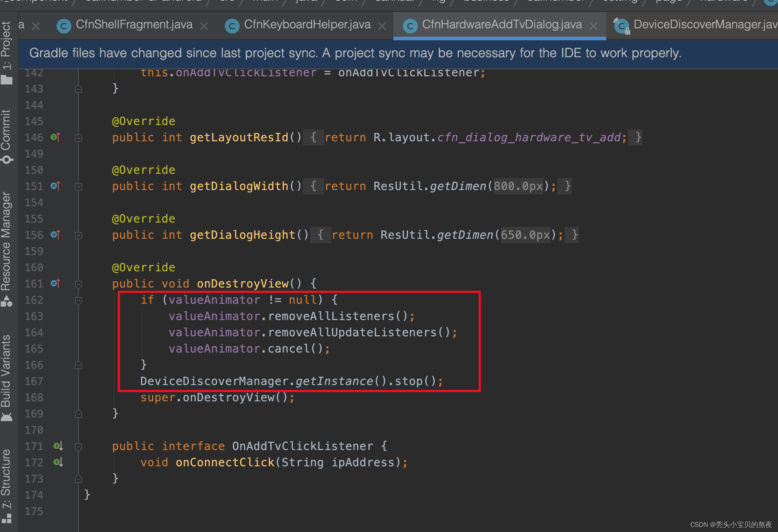Click override gutter icon at line 146
The width and height of the screenshot is (778, 532).
(55, 137)
